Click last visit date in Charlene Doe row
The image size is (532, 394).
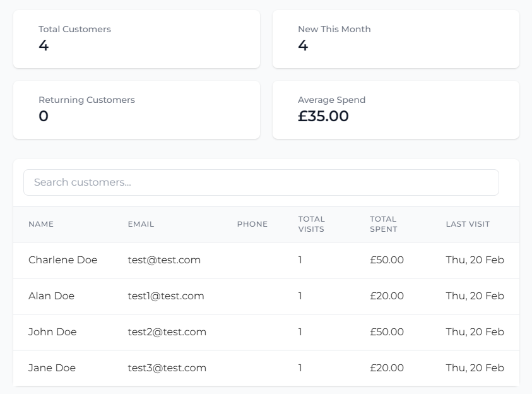[475, 260]
